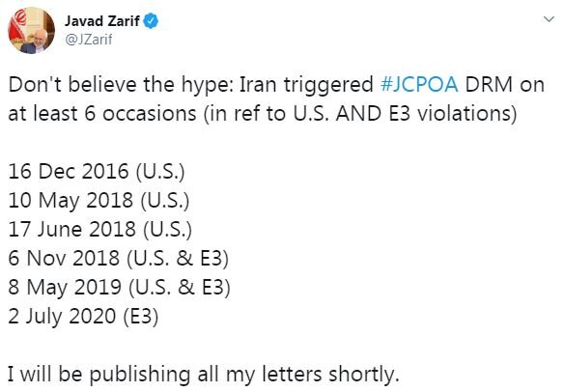
Task: Click the @JZarif handle
Action: [x=89, y=40]
